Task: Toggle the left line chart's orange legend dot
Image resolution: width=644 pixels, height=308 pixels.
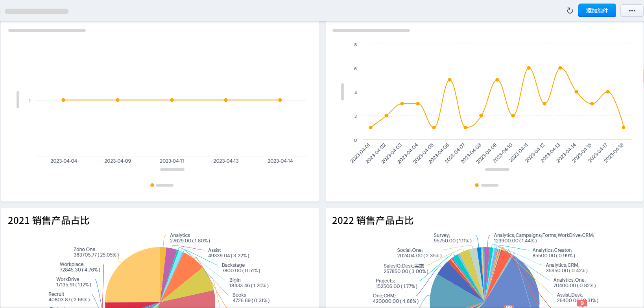Action: [x=152, y=185]
